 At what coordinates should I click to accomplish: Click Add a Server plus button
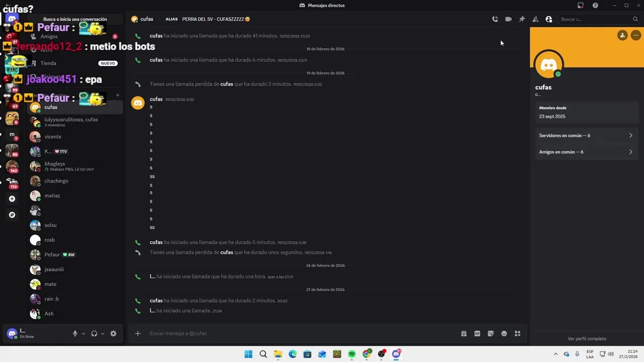tap(12, 199)
